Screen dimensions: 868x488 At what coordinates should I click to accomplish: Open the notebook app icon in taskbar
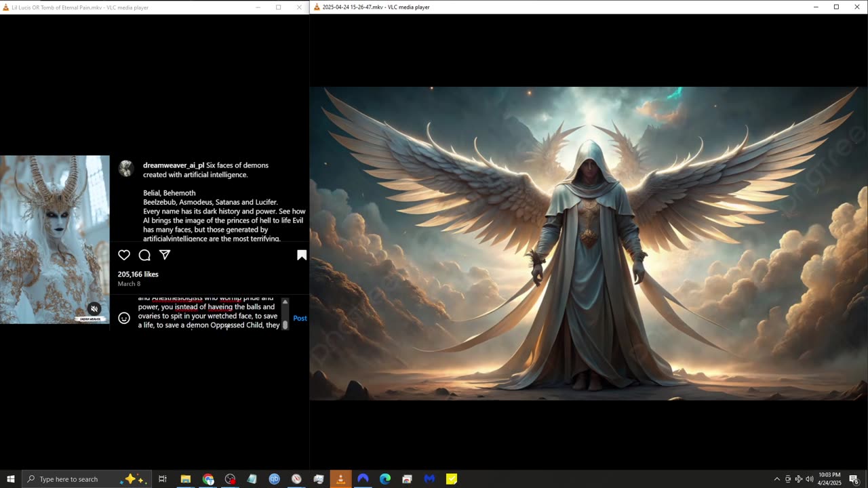(252, 479)
